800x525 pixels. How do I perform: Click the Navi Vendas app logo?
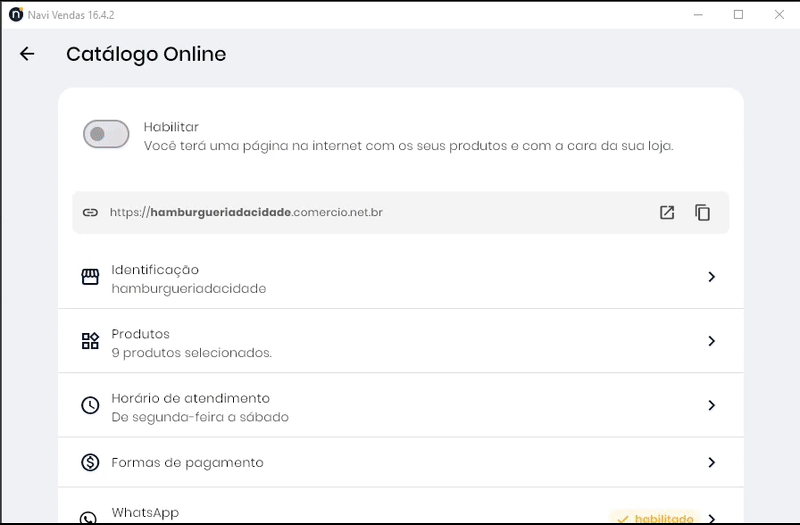15,14
